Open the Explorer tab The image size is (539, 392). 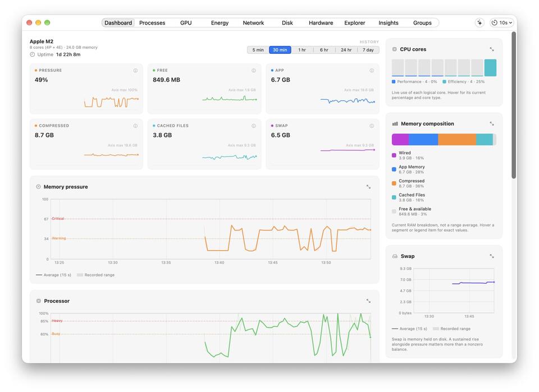pos(354,22)
